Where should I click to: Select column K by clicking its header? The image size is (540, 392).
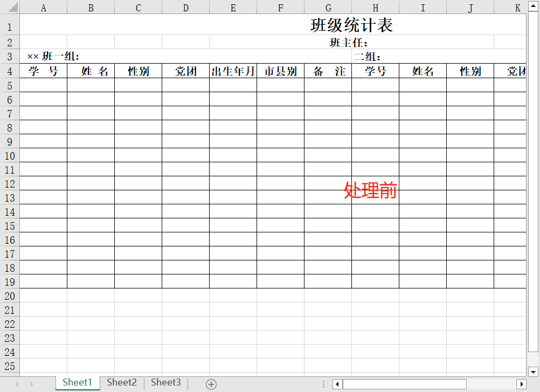517,8
